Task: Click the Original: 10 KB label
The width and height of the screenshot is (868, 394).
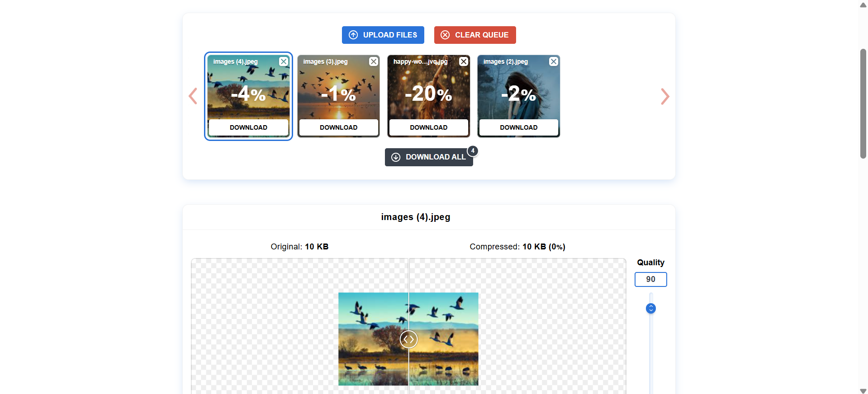Action: tap(299, 247)
